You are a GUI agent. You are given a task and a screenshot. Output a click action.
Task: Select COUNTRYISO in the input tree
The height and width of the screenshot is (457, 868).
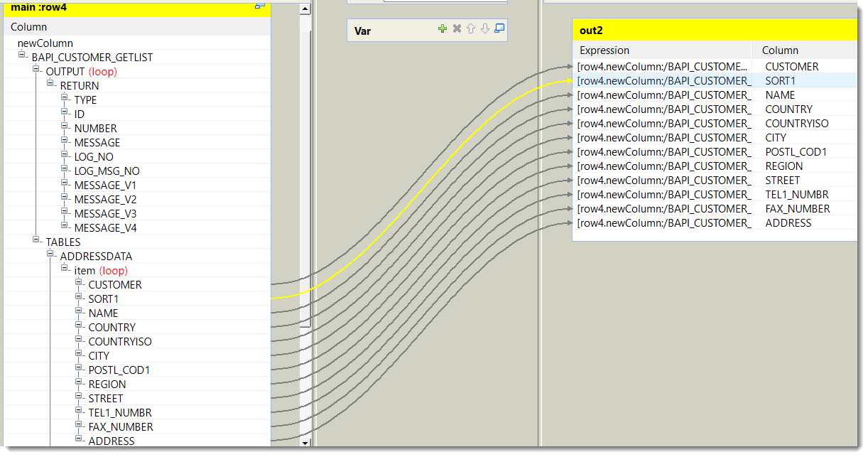coord(119,341)
